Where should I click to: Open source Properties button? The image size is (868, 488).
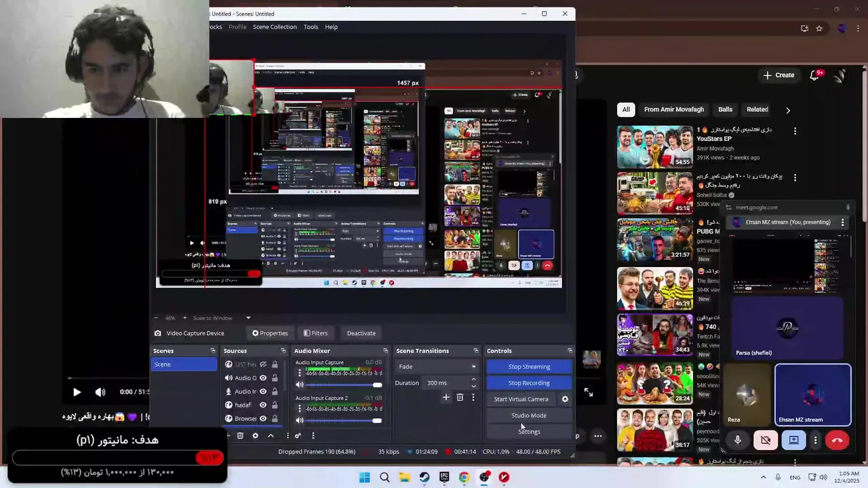pyautogui.click(x=270, y=333)
